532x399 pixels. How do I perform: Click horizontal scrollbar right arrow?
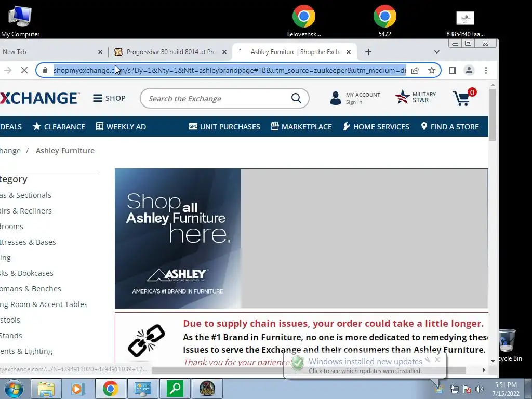484,370
